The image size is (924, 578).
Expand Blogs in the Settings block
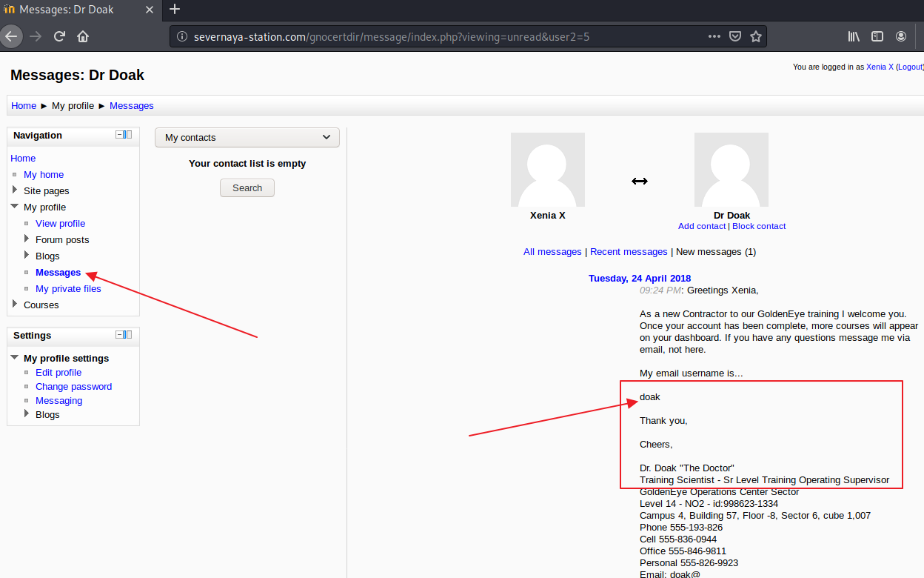pyautogui.click(x=27, y=414)
